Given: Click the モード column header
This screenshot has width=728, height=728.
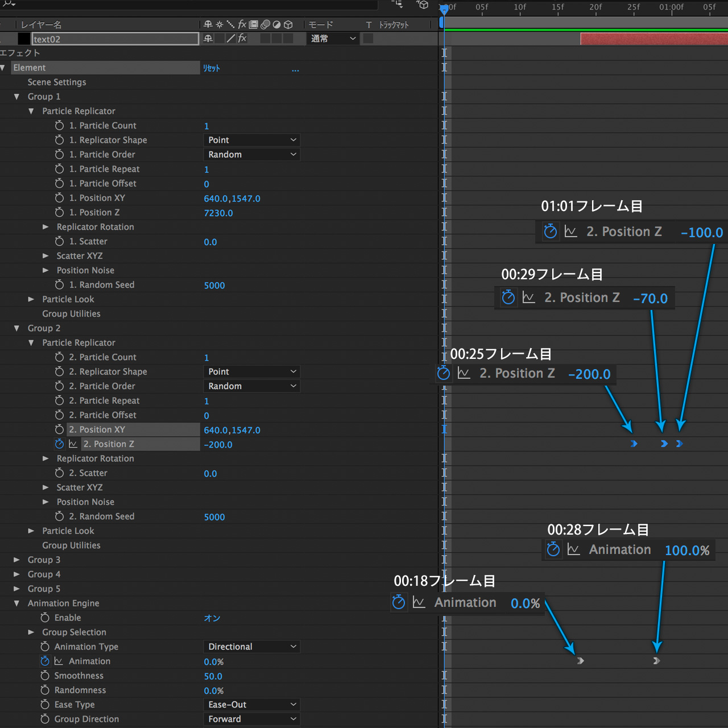Looking at the screenshot, I should (321, 24).
